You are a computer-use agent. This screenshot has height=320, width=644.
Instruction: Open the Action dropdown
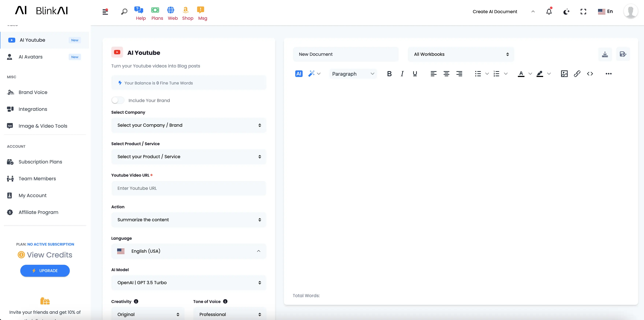click(x=189, y=220)
